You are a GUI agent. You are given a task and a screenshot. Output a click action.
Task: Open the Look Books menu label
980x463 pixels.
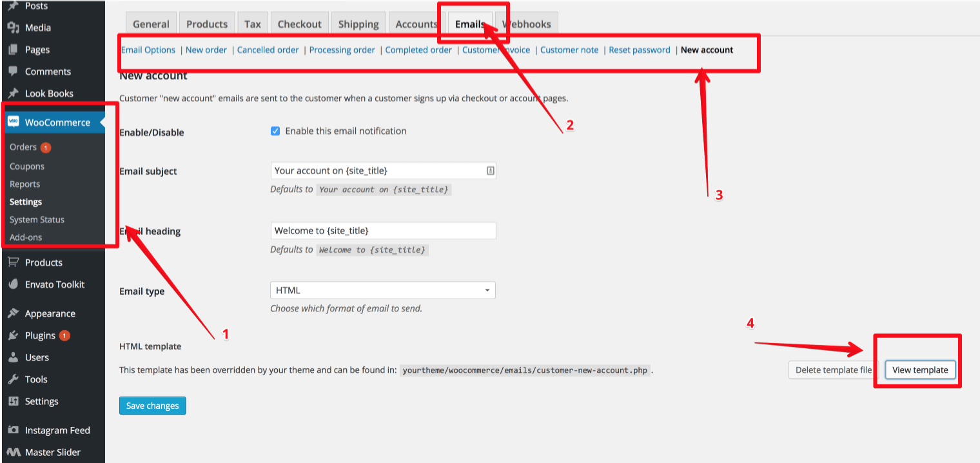(49, 93)
